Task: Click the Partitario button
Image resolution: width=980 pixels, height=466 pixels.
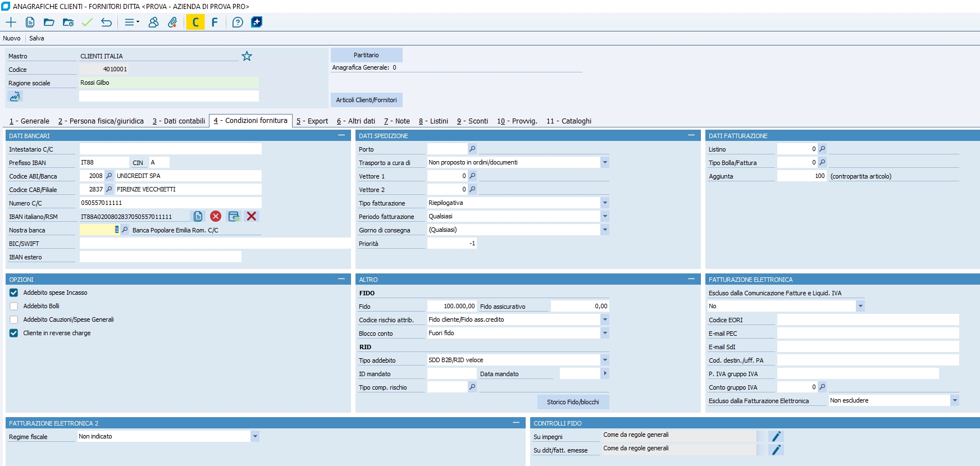Action: [x=366, y=55]
